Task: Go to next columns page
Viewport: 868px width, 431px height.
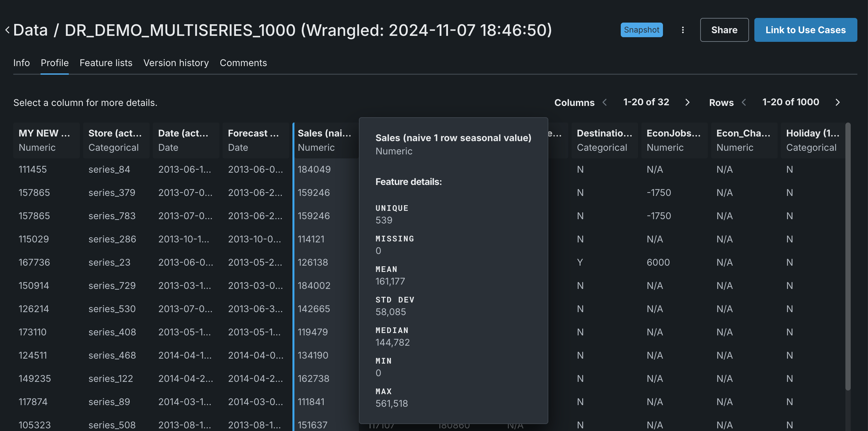Action: [688, 102]
